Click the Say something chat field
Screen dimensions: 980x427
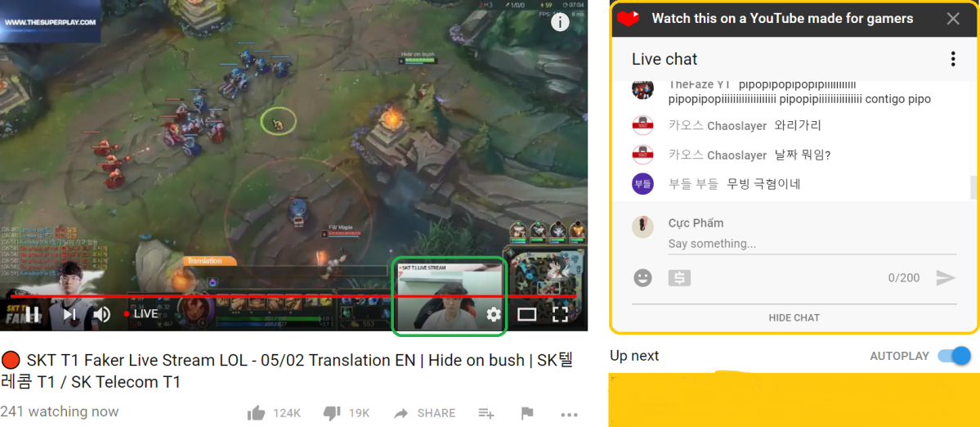812,243
